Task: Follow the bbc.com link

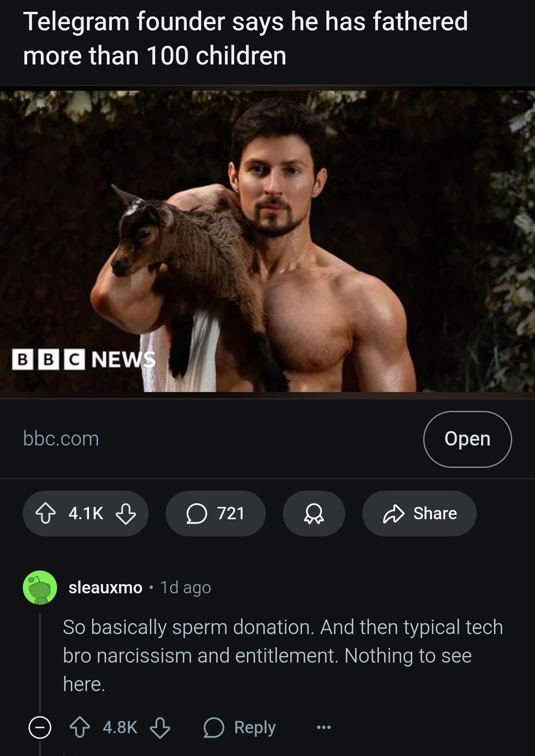Action: [x=61, y=439]
